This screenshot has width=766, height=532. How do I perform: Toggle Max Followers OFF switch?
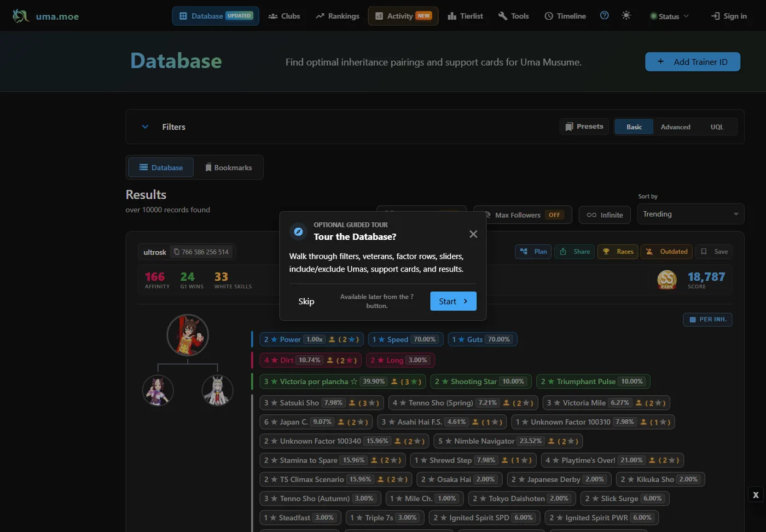coord(523,215)
